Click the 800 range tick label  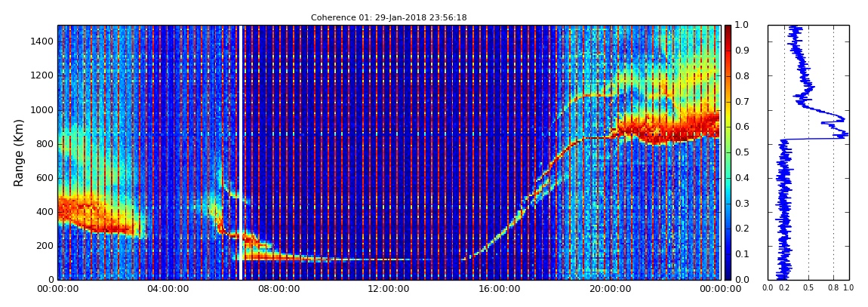pyautogui.click(x=45, y=144)
